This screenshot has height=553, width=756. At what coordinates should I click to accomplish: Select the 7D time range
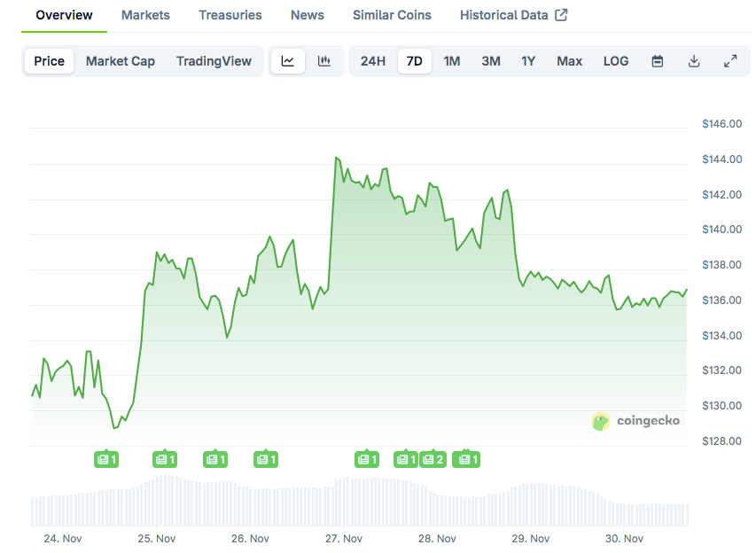point(414,61)
